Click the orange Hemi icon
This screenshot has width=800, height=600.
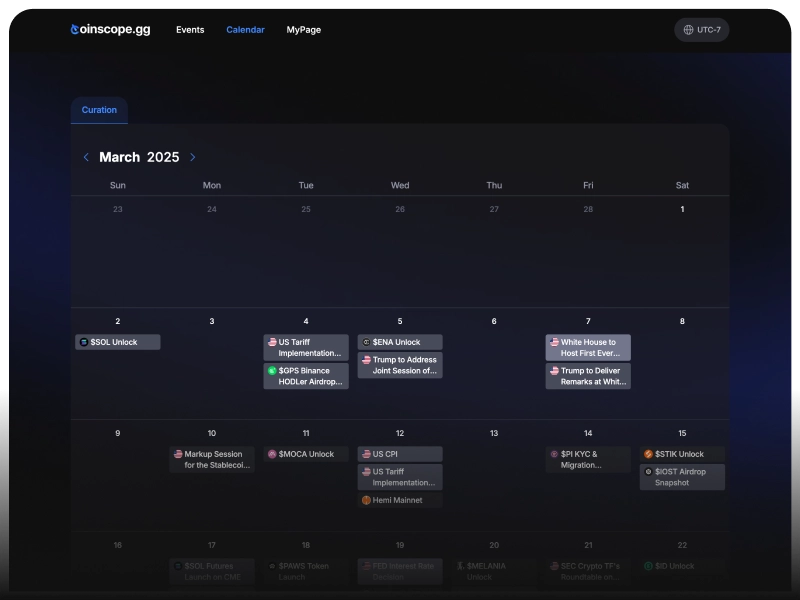click(x=366, y=500)
